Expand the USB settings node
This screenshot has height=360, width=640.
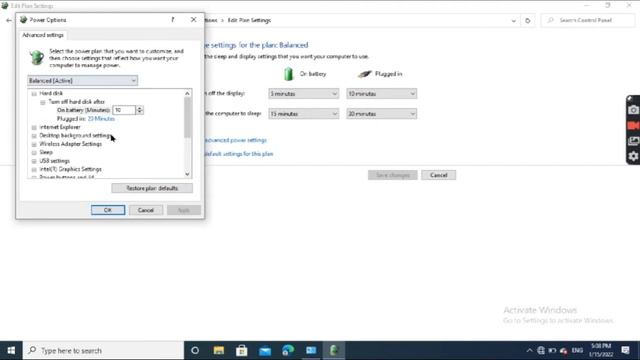[x=34, y=161]
